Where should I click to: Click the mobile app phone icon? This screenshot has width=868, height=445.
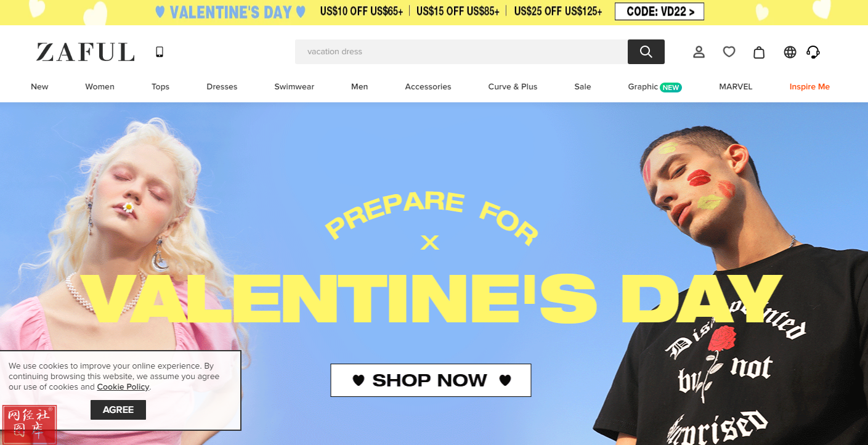click(x=160, y=52)
